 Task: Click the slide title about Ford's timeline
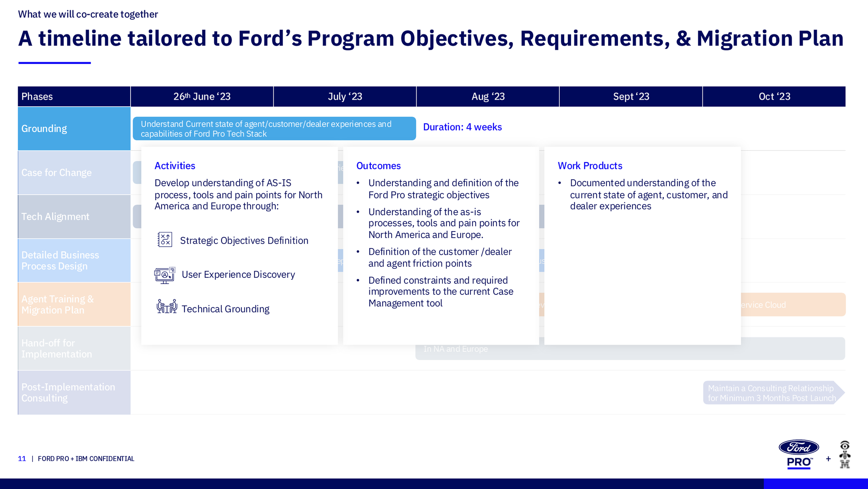pyautogui.click(x=431, y=38)
